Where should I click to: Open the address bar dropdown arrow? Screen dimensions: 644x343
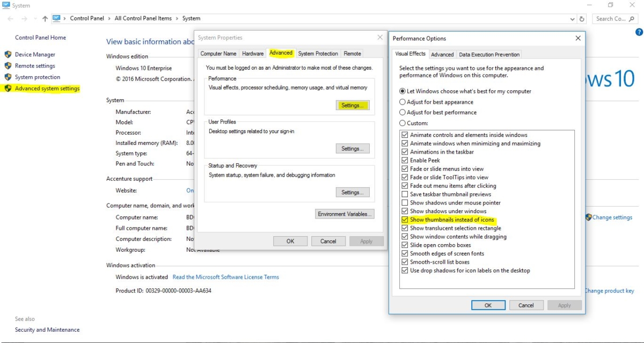click(573, 18)
